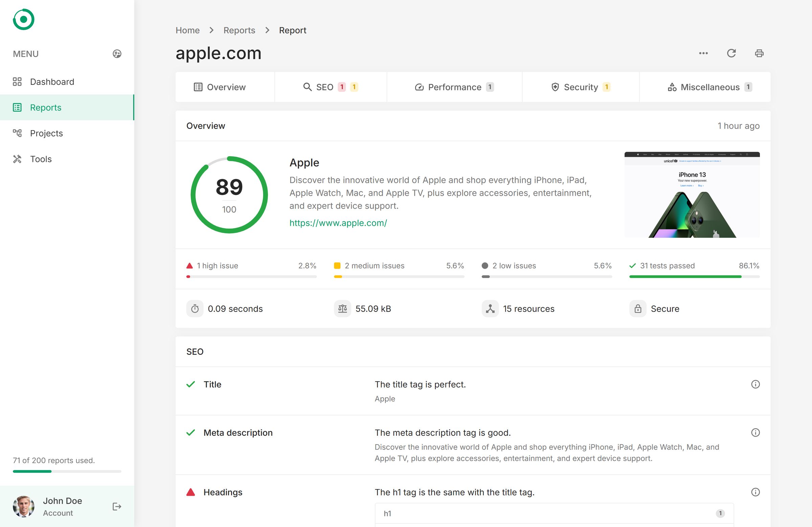Click the stopwatch icon beside 0.09 seconds
Screen dimensions: 812x527
point(195,309)
